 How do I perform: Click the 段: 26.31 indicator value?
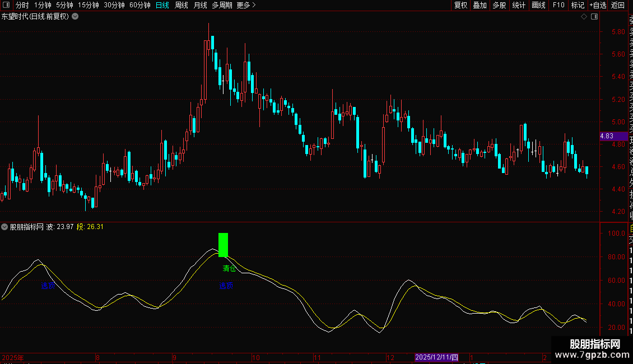tap(90, 227)
